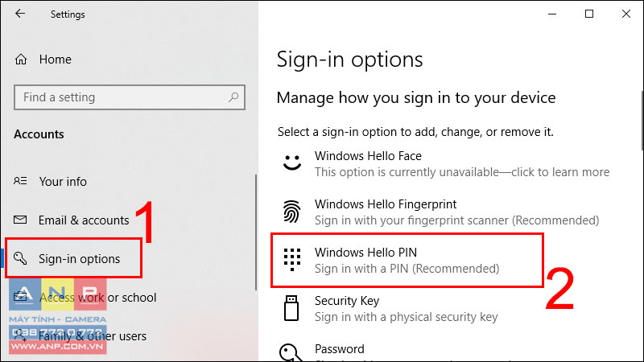644x362 pixels.
Task: Expand the Security Key option
Action: [407, 308]
